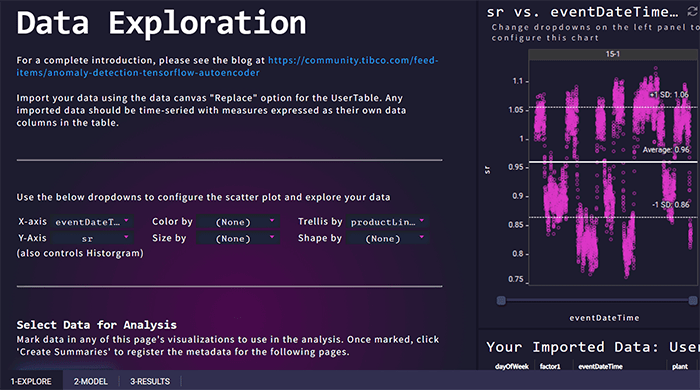Switch to the 2-MODEL page tab

click(91, 382)
